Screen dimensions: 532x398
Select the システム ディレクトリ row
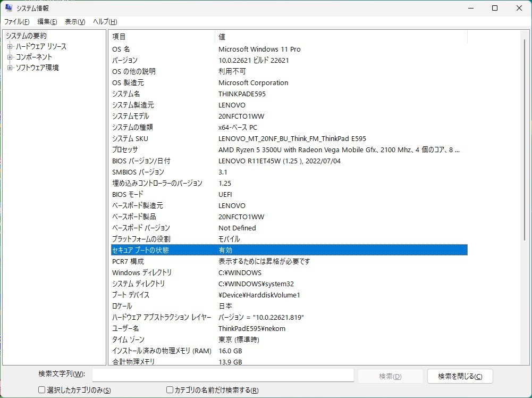tap(289, 284)
